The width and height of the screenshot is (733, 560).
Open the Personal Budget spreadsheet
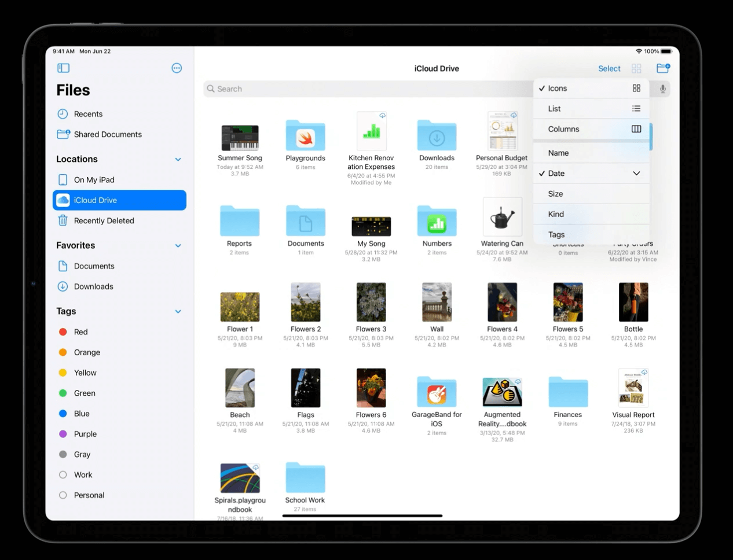click(x=502, y=131)
